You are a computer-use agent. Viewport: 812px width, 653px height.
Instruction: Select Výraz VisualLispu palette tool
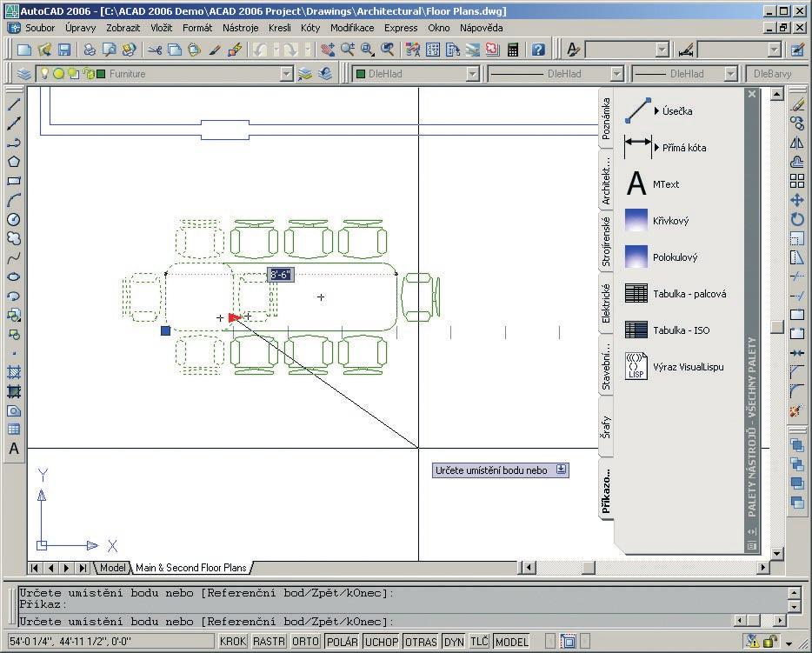(x=674, y=367)
